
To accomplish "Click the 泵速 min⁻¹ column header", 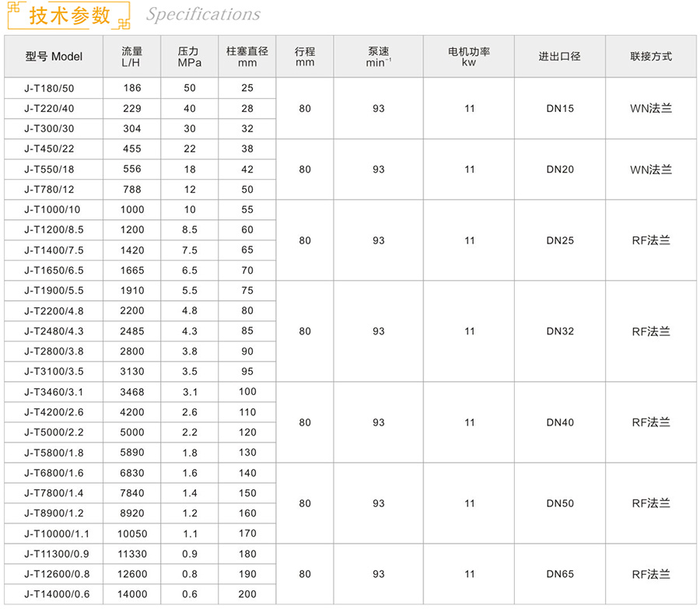I will 378,57.
